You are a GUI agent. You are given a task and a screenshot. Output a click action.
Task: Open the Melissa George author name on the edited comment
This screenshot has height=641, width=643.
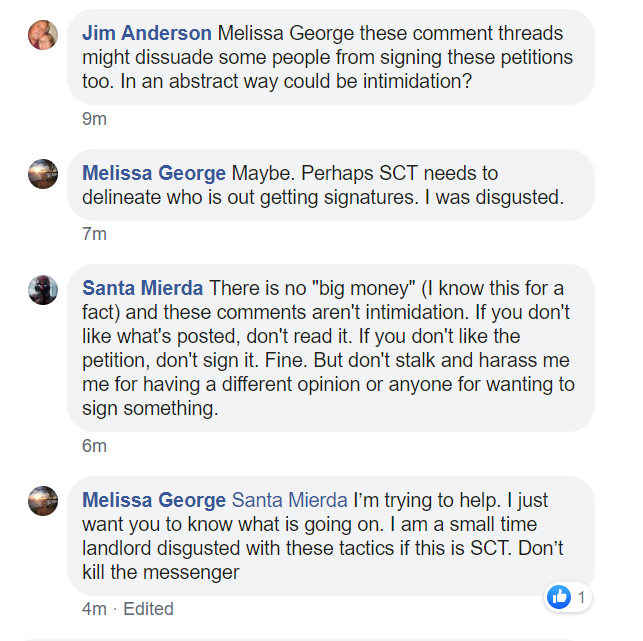point(154,500)
